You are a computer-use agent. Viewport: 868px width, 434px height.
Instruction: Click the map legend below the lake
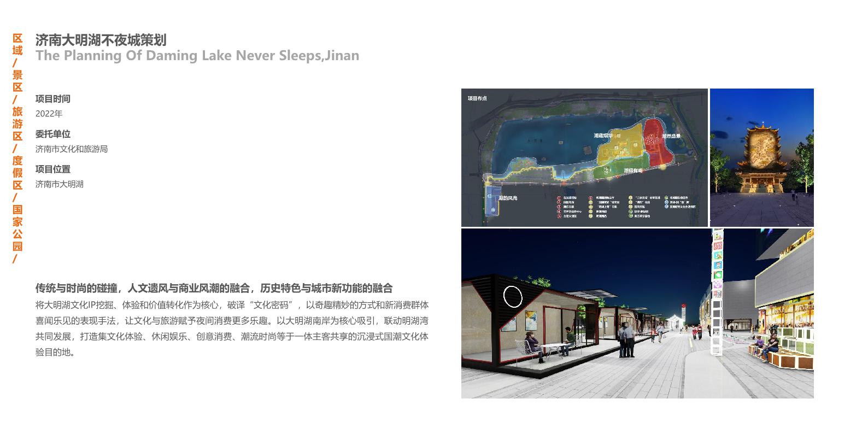click(626, 207)
